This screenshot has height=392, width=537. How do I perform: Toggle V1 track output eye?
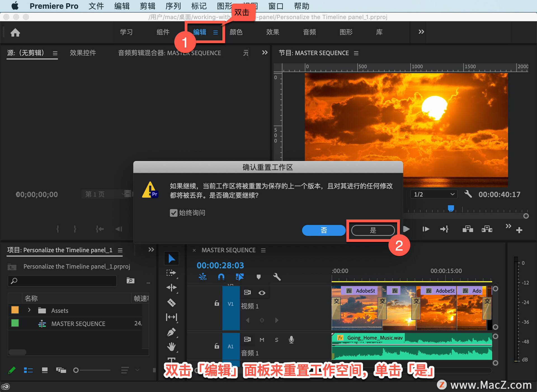point(262,293)
